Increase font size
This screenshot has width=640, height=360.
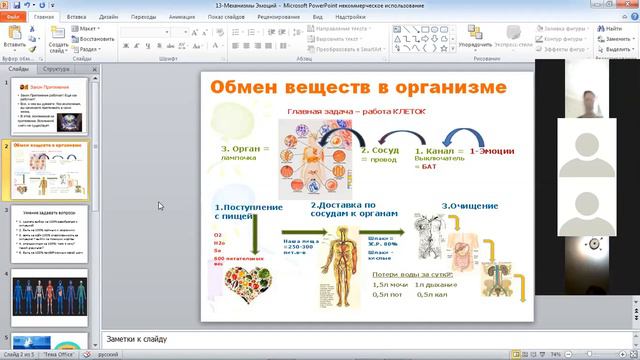point(195,32)
